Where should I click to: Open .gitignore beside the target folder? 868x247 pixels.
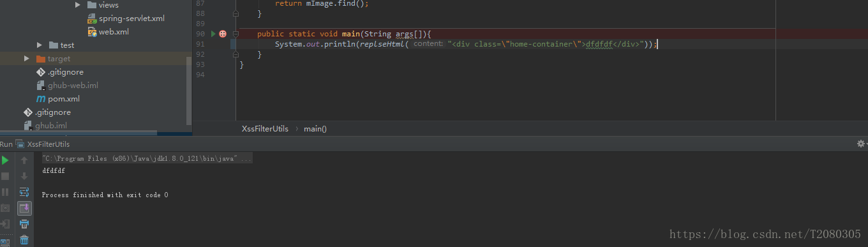65,72
